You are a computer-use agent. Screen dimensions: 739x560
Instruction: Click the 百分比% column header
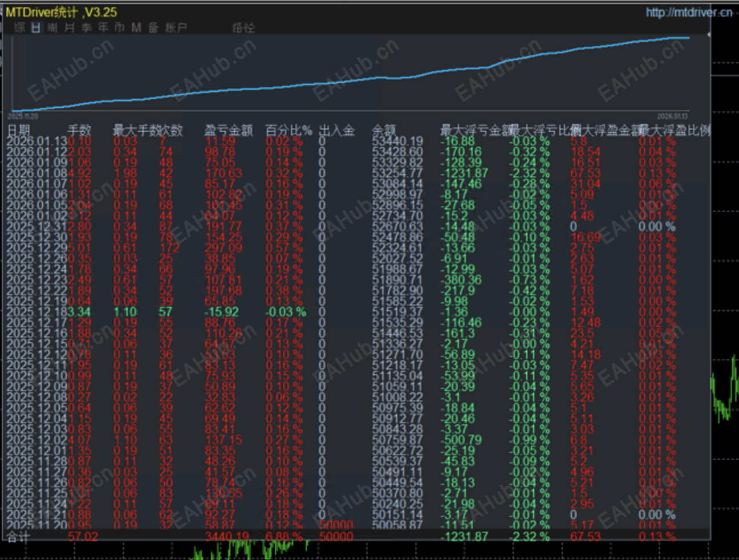(289, 131)
